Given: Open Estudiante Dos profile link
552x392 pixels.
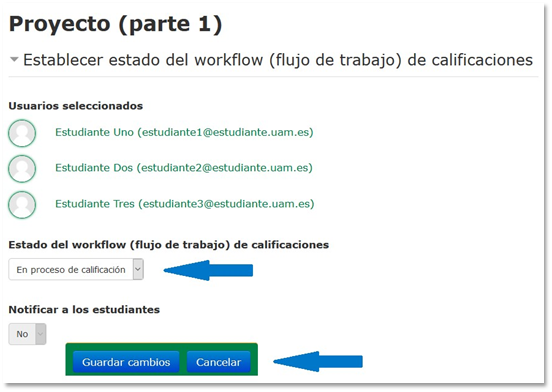Looking at the screenshot, I should coord(184,168).
